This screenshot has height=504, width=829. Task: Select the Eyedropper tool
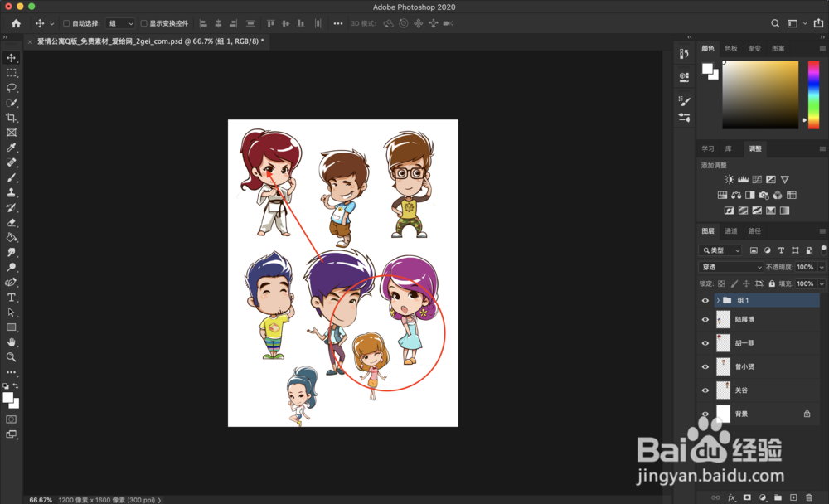pyautogui.click(x=11, y=148)
